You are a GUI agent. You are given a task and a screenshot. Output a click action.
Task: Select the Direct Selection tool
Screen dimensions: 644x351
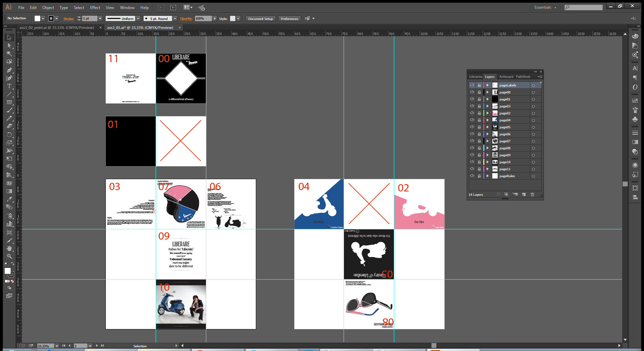click(9, 46)
